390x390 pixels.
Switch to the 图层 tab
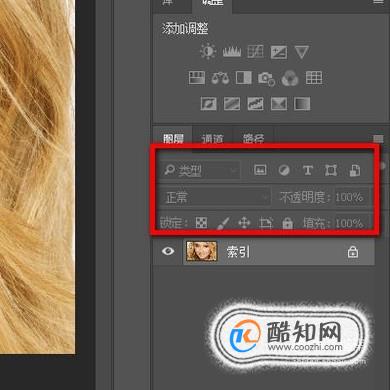click(173, 138)
